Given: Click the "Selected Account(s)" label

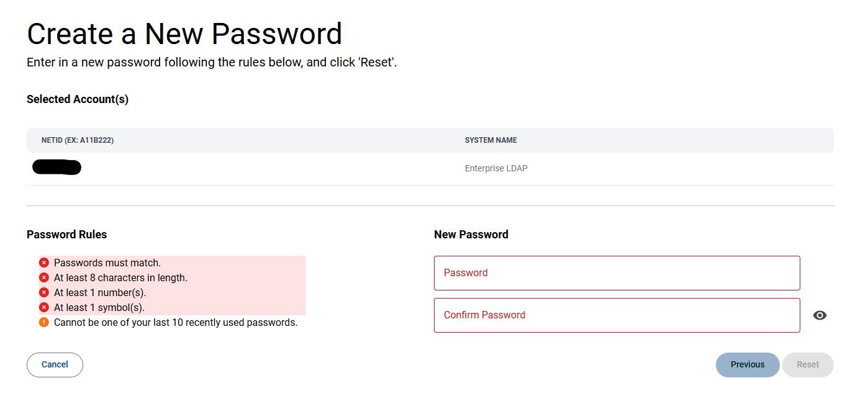Looking at the screenshot, I should tap(77, 99).
